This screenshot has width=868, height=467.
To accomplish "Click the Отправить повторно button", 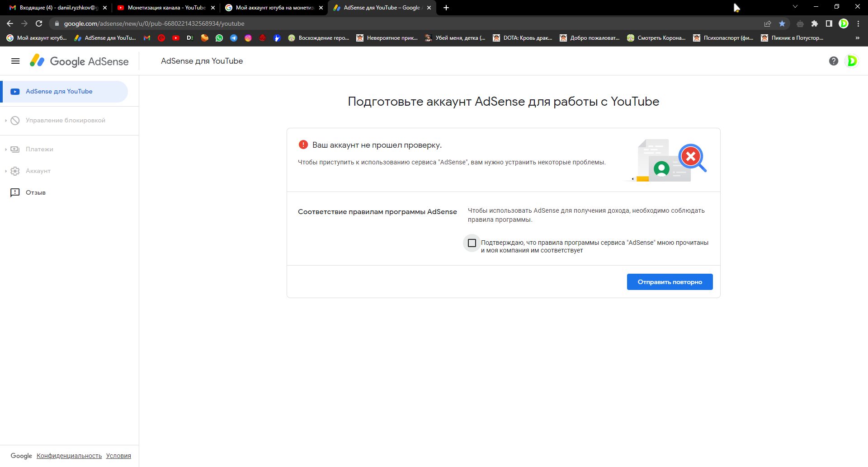I will point(670,282).
